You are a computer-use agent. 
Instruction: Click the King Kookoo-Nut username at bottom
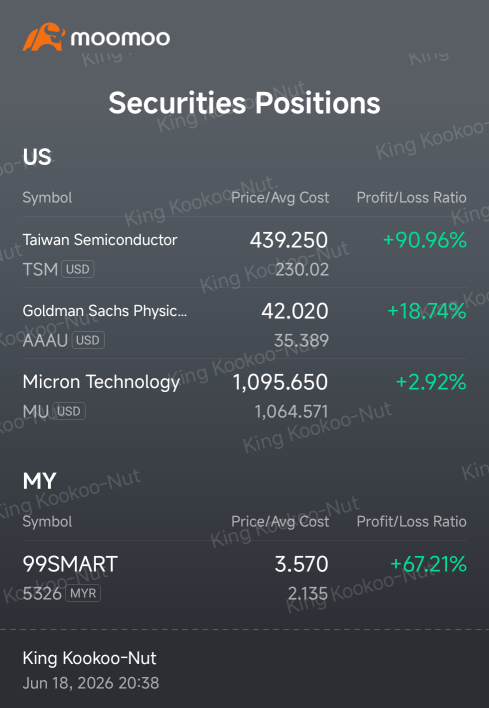(x=89, y=658)
